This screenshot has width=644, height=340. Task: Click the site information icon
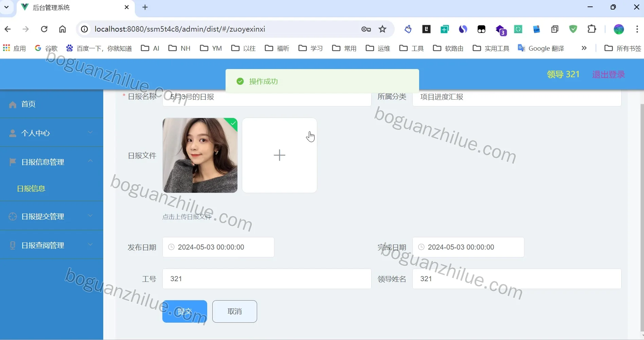(x=85, y=29)
